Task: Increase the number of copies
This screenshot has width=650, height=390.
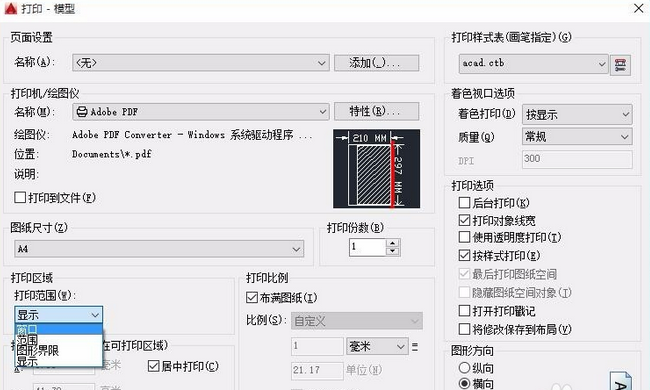Action: coord(393,242)
